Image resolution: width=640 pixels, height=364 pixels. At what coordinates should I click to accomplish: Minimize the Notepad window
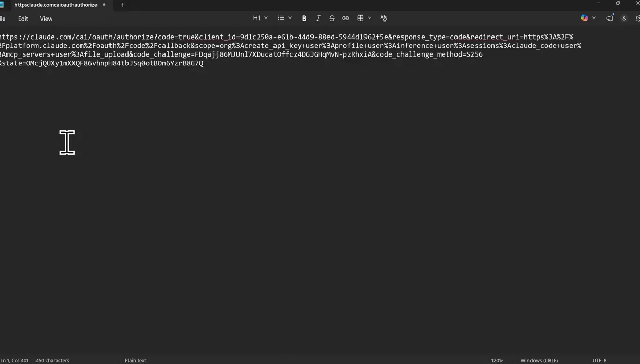click(598, 3)
